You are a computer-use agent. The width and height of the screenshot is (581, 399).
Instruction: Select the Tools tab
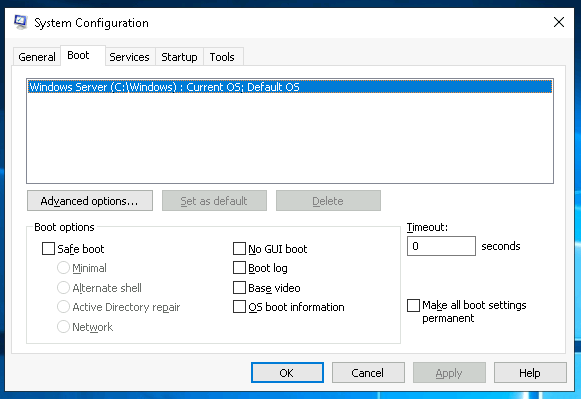222,57
